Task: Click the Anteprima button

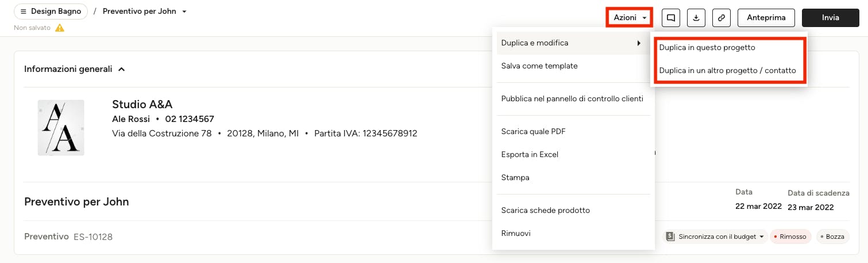Action: click(766, 18)
